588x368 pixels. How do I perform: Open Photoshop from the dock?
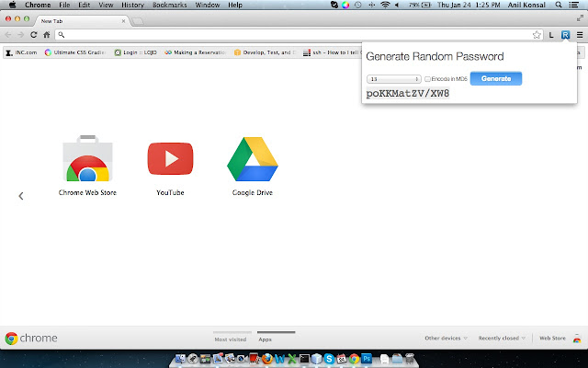(367, 359)
